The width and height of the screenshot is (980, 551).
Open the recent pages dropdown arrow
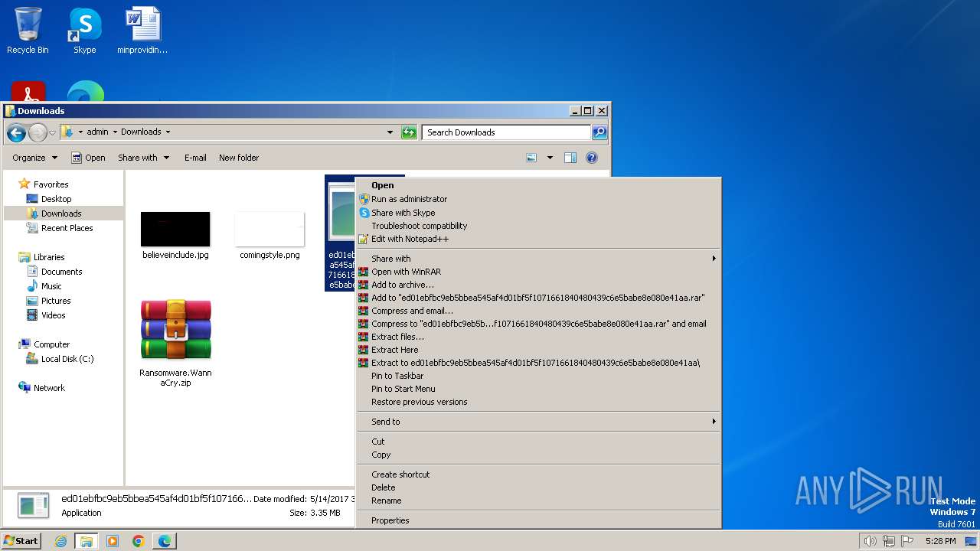point(52,132)
